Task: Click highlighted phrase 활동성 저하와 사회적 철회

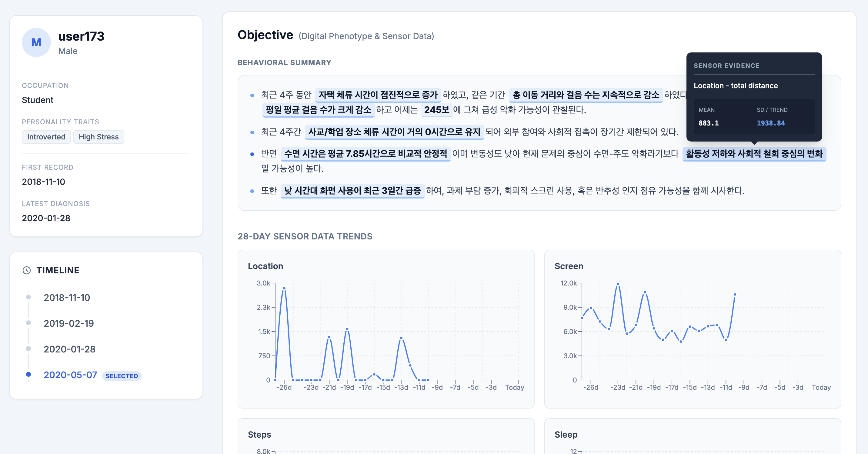Action: coord(754,154)
